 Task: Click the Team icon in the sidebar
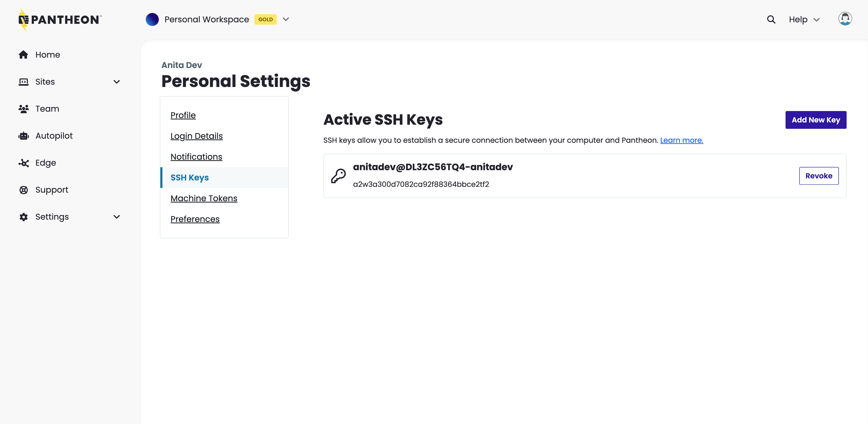[23, 109]
